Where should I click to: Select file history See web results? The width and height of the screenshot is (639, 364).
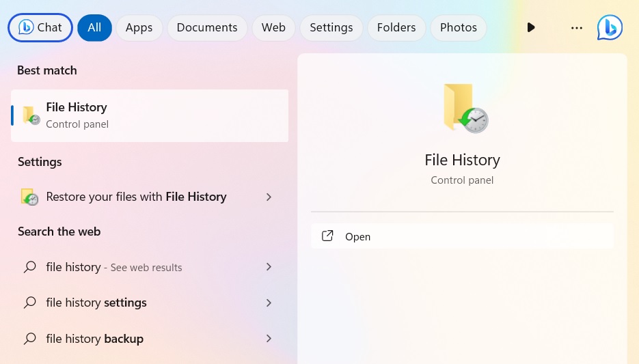click(150, 267)
